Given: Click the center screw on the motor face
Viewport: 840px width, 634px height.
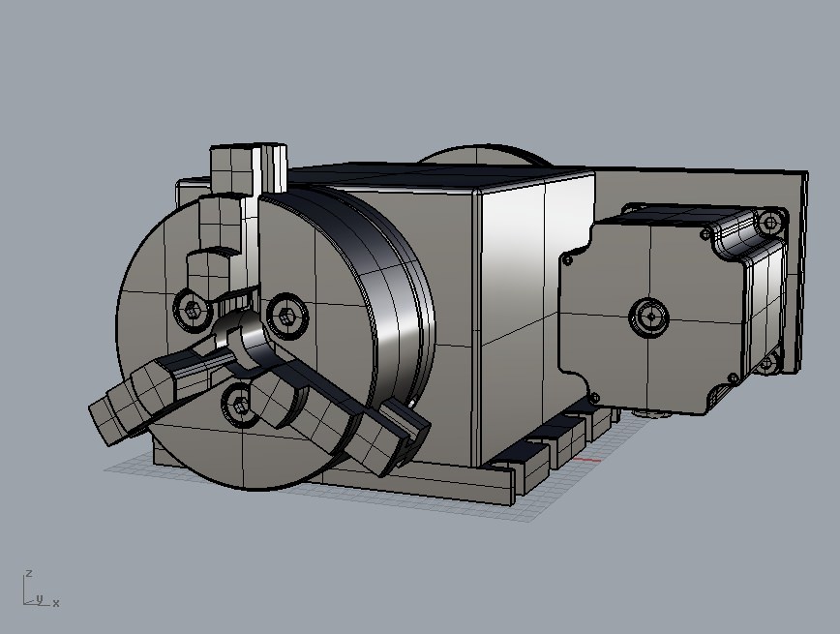Looking at the screenshot, I should tap(648, 317).
